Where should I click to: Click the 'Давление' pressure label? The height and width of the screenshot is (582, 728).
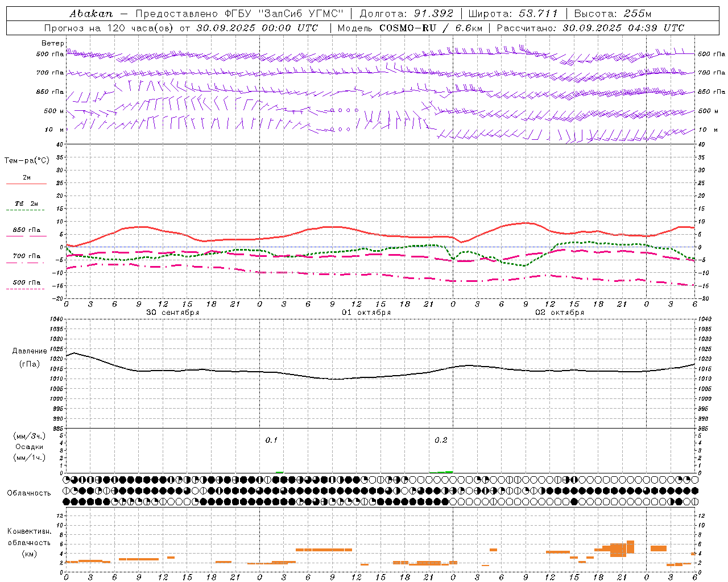(x=30, y=351)
